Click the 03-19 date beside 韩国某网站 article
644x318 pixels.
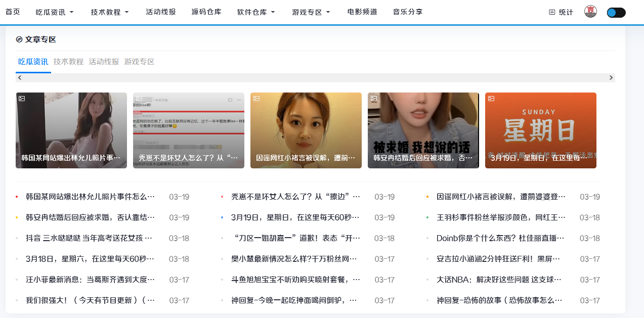click(x=179, y=197)
